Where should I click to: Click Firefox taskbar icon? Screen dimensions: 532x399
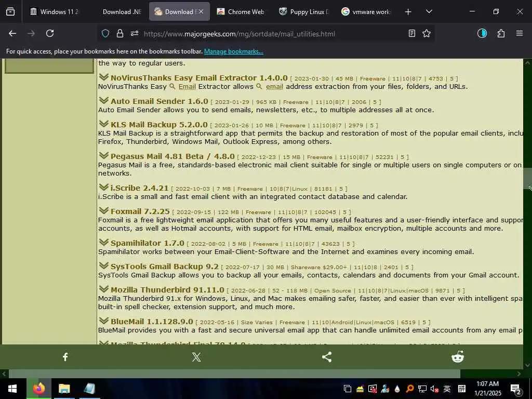coord(38,389)
